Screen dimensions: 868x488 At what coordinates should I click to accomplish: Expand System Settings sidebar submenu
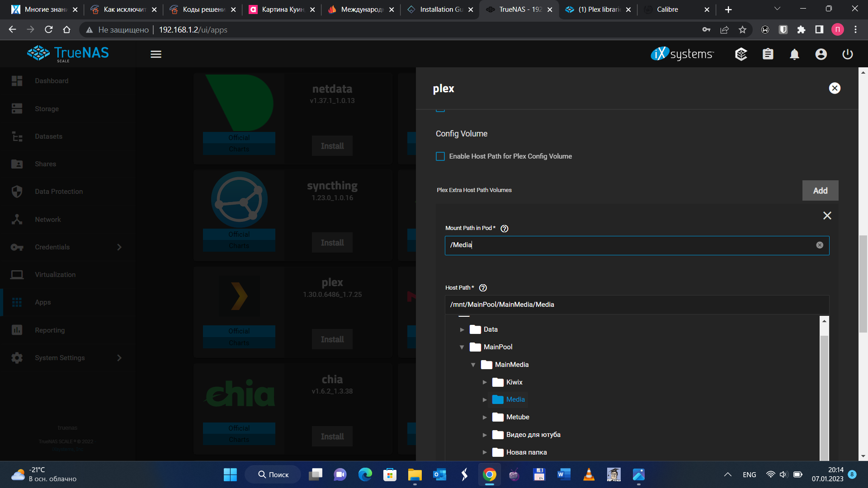(x=119, y=358)
